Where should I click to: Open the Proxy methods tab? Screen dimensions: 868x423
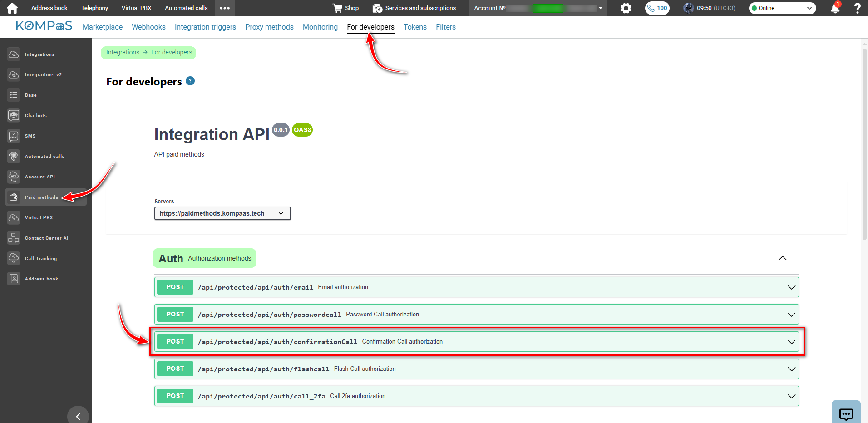269,27
